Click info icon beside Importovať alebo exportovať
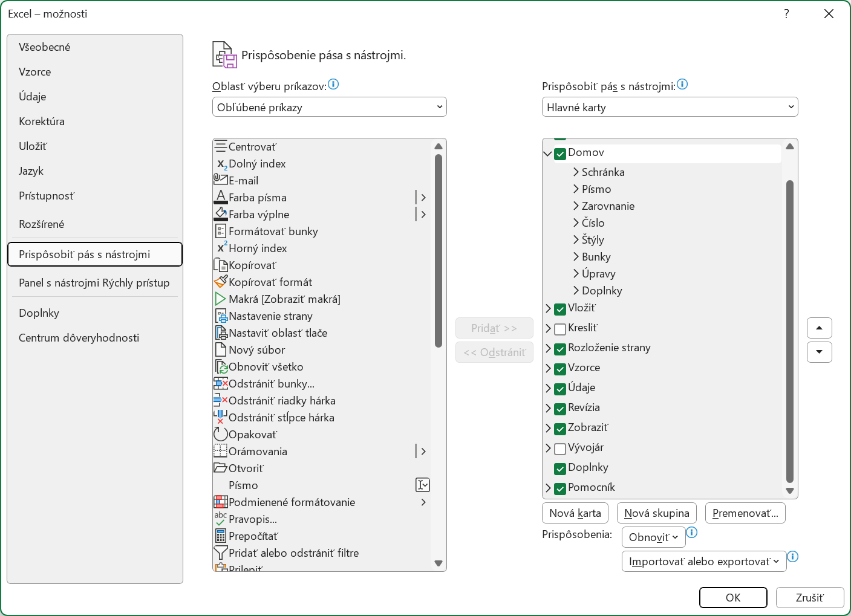This screenshot has height=616, width=851. click(x=793, y=556)
